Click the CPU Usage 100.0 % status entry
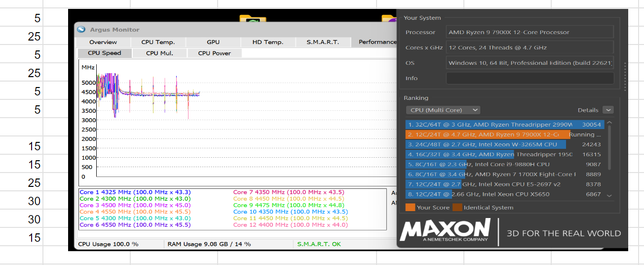Image resolution: width=644 pixels, height=265 pixels. pyautogui.click(x=109, y=244)
